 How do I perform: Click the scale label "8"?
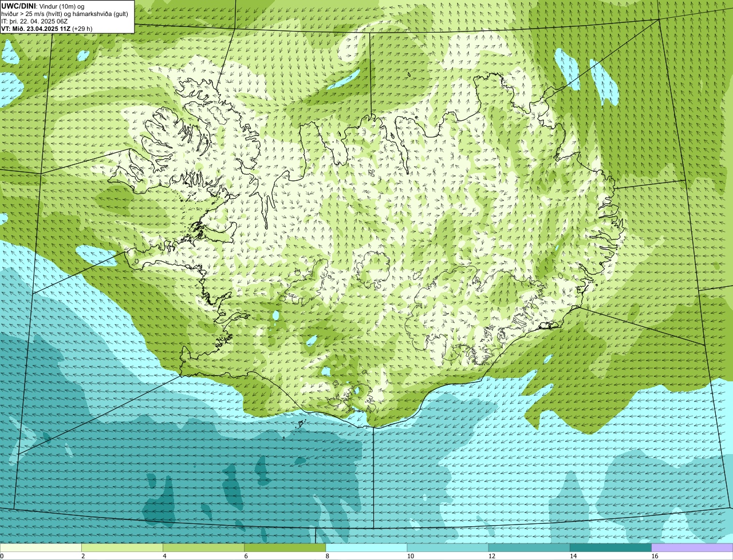click(x=328, y=556)
